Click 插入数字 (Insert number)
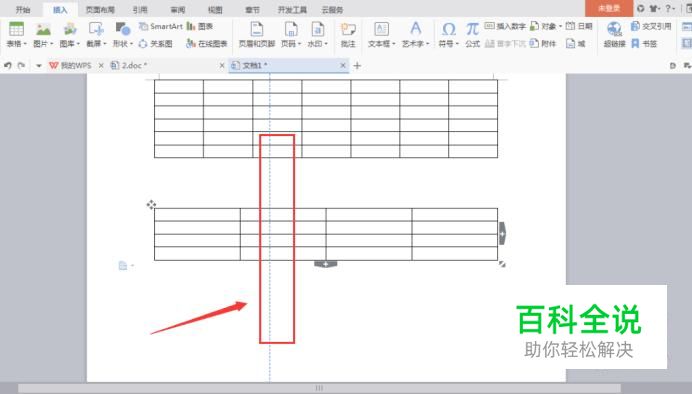 pyautogui.click(x=505, y=26)
